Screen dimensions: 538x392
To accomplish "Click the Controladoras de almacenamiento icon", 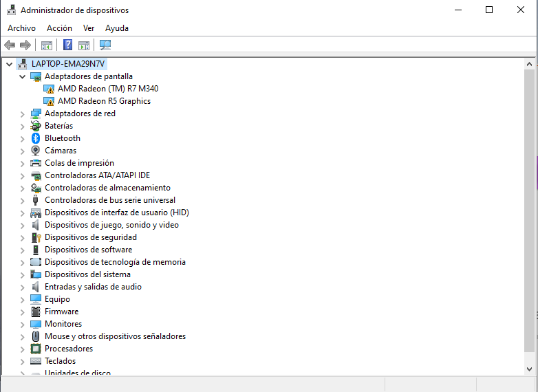I will tap(36, 188).
